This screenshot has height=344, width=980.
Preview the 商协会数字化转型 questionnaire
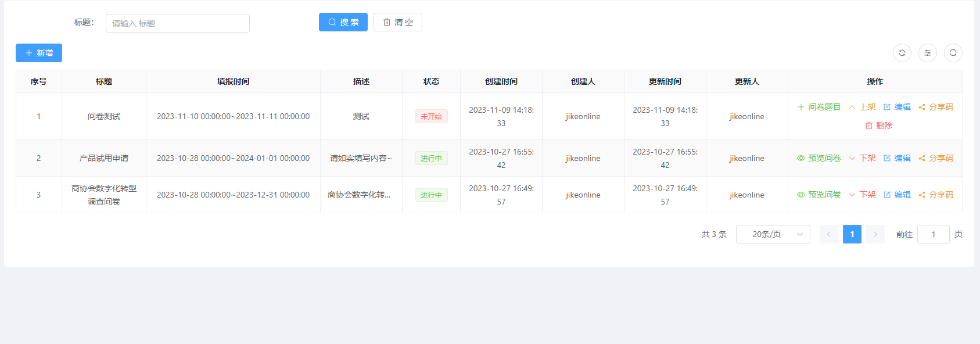click(x=819, y=195)
